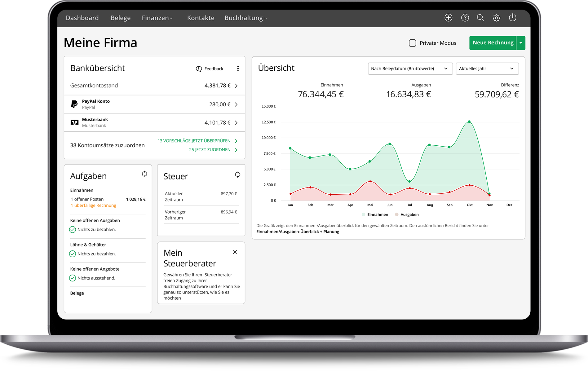Open the Nach Belegdatum (Bruttowerte) dropdown
This screenshot has height=371, width=588.
coord(410,68)
